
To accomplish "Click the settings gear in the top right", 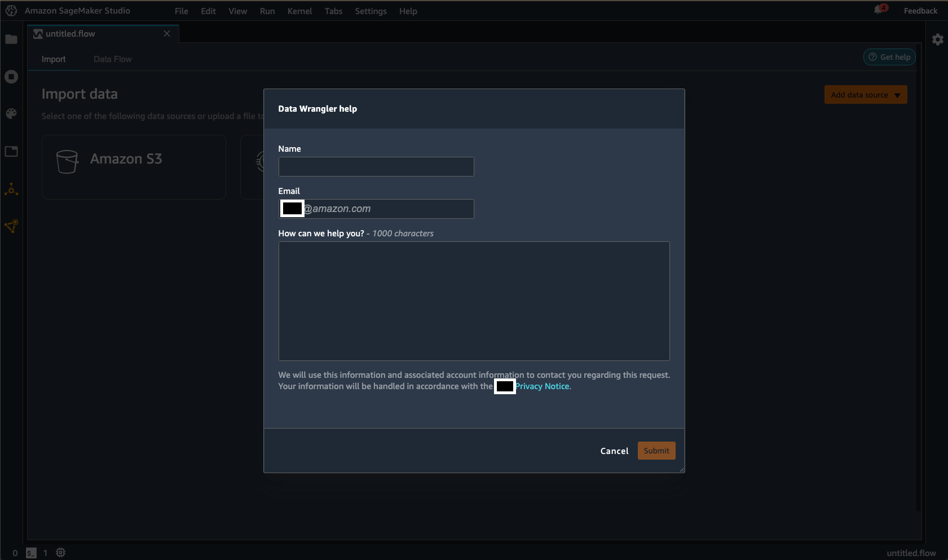I will pyautogui.click(x=938, y=39).
